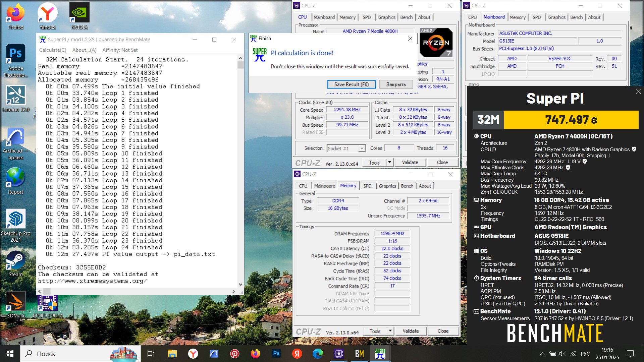Launch 3DMark from the desktop
This screenshot has height=362, width=644.
[x=16, y=304]
